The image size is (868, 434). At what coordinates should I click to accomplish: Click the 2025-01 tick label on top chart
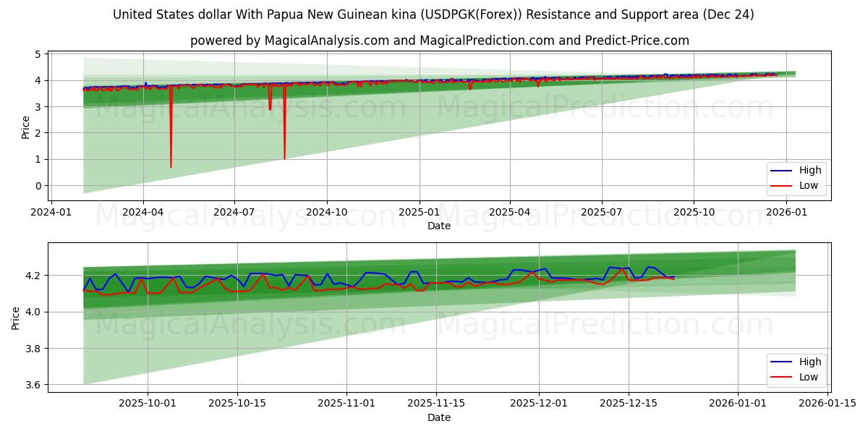(x=420, y=210)
